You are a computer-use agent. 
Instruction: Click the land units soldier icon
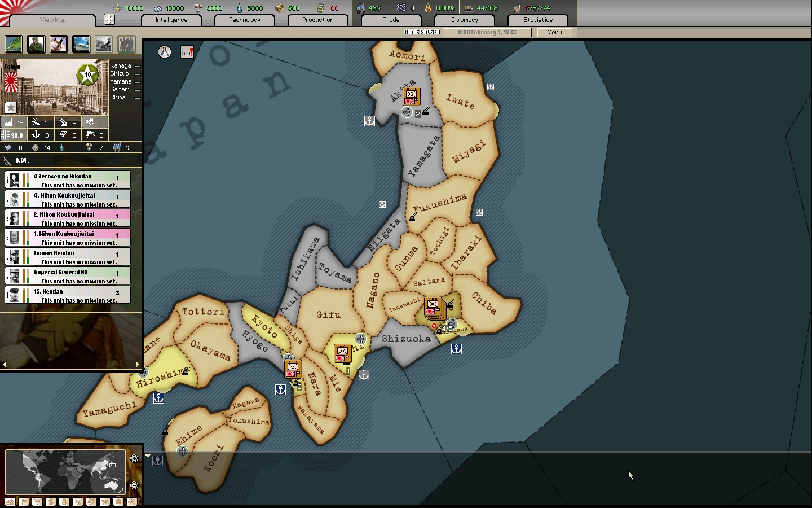36,44
